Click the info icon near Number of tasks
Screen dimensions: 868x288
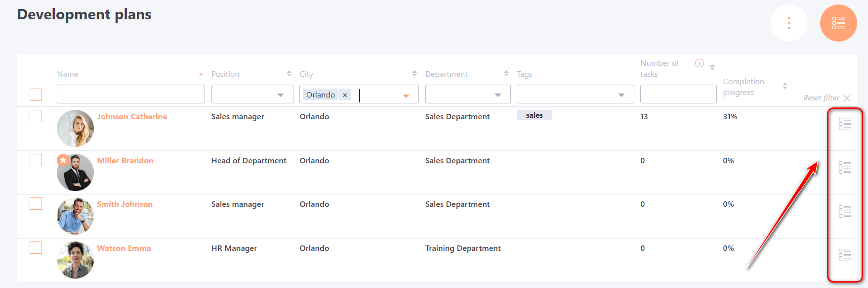click(699, 63)
